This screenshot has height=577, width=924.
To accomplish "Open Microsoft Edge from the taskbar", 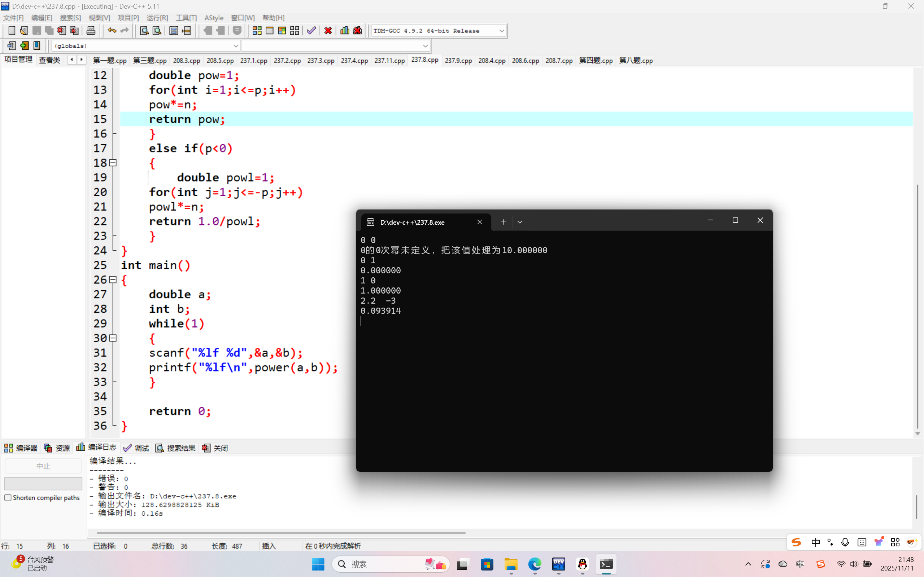I will (535, 564).
